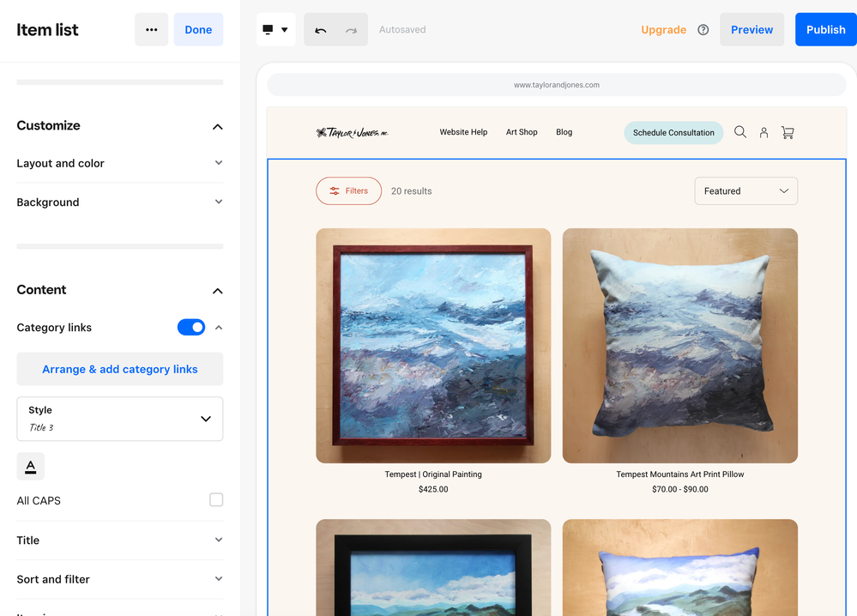Click the undo arrow

(x=320, y=30)
